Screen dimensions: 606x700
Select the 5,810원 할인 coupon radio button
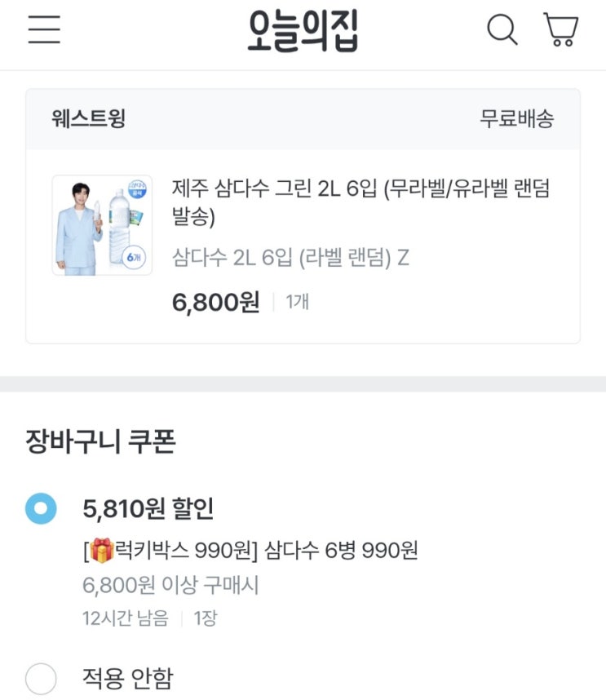click(x=41, y=509)
